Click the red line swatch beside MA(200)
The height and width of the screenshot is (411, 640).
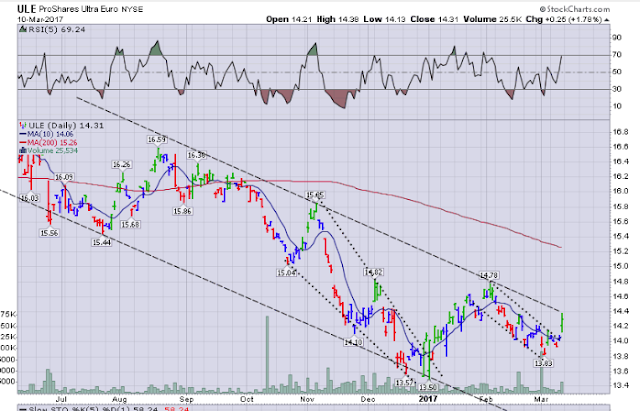tap(22, 142)
